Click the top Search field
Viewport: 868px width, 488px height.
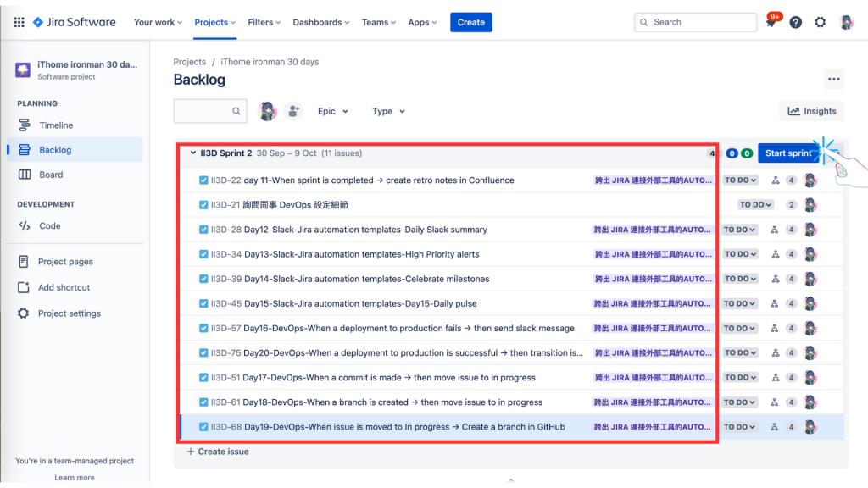tap(695, 22)
